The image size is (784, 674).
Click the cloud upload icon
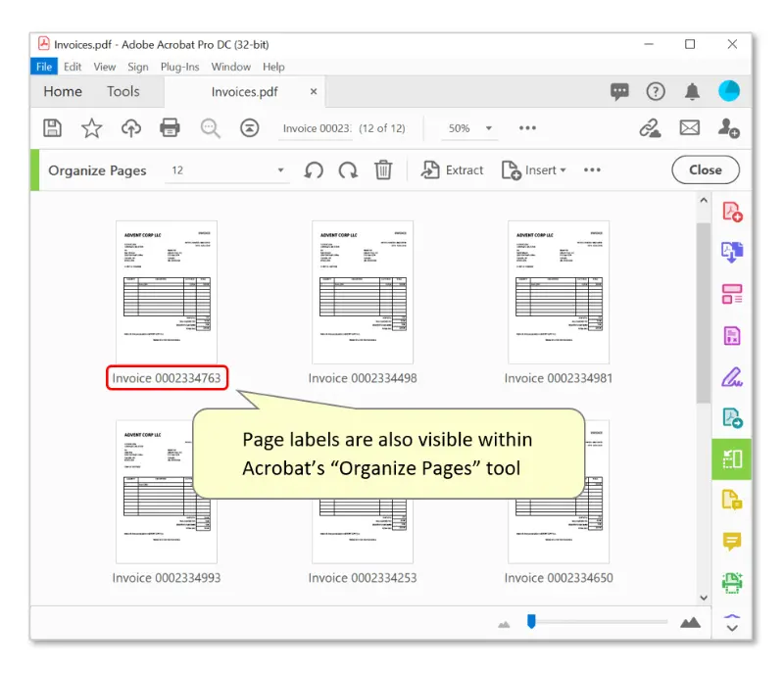click(x=130, y=128)
